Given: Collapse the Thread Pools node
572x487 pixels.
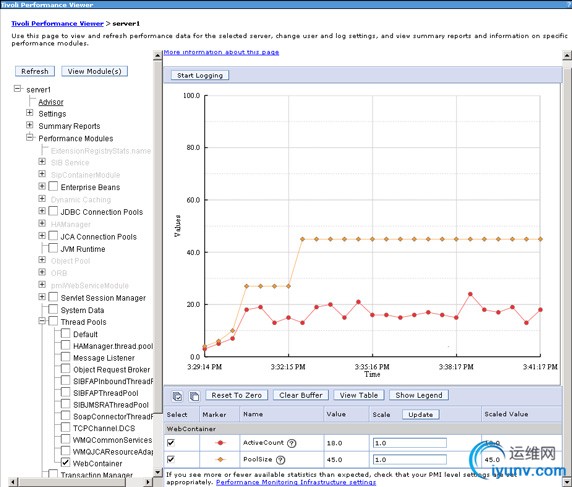Looking at the screenshot, I should pos(42,321).
